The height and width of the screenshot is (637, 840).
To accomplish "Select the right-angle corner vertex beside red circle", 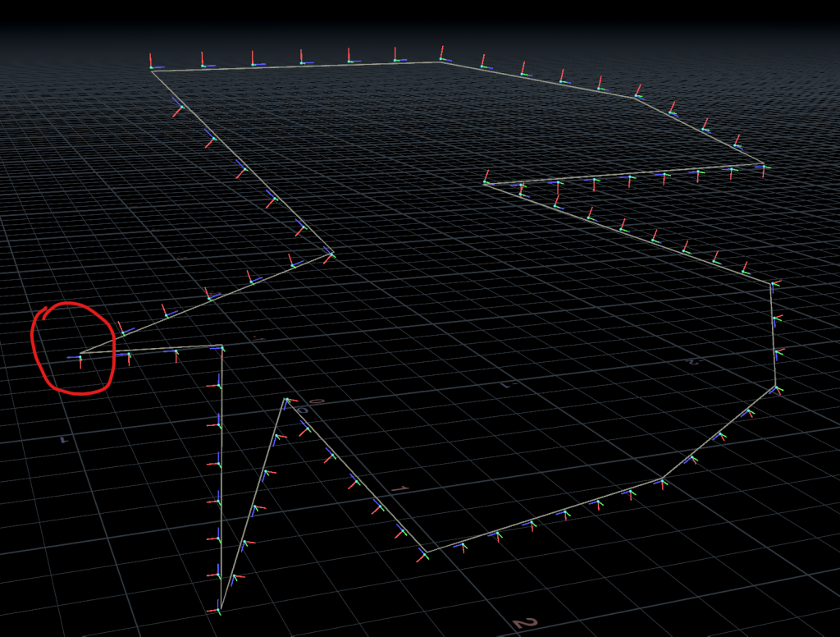I will (x=222, y=346).
